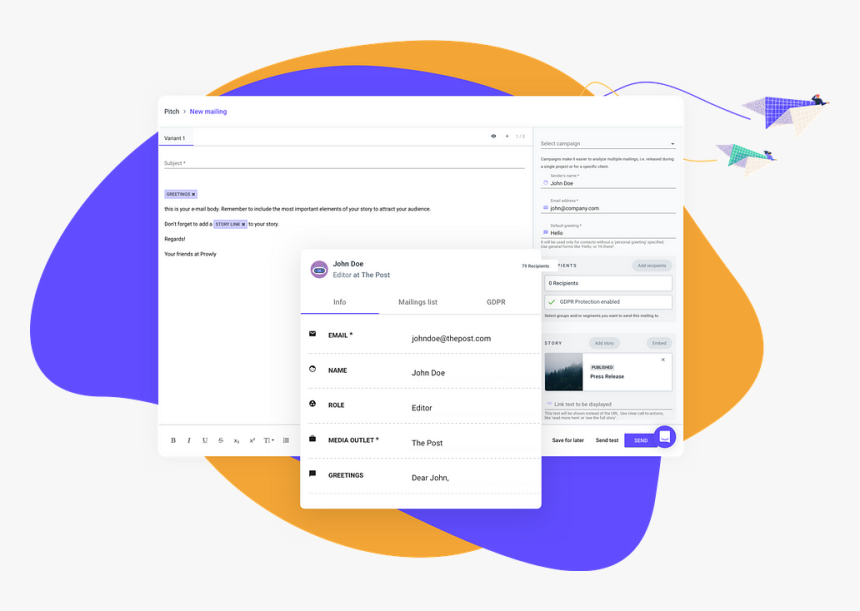
Task: Insert a bulleted list
Action: (x=286, y=440)
